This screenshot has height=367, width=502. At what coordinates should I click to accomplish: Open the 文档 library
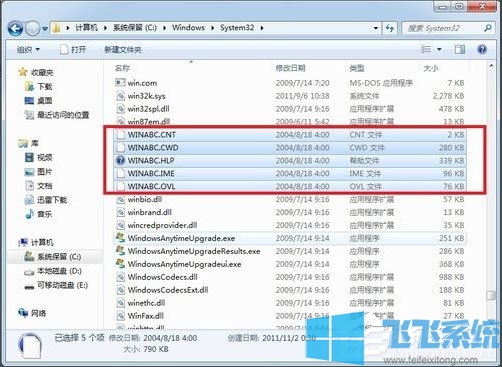click(x=45, y=186)
